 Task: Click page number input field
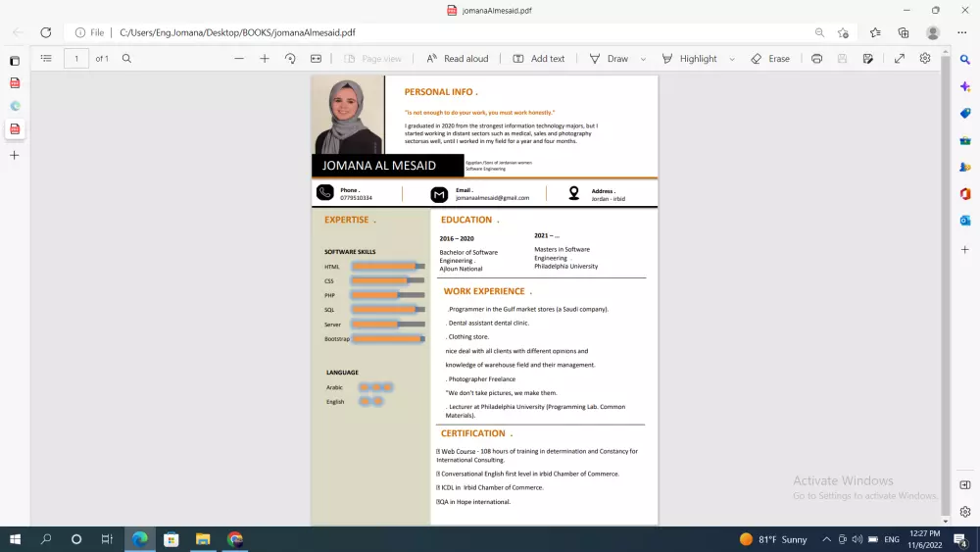click(76, 58)
